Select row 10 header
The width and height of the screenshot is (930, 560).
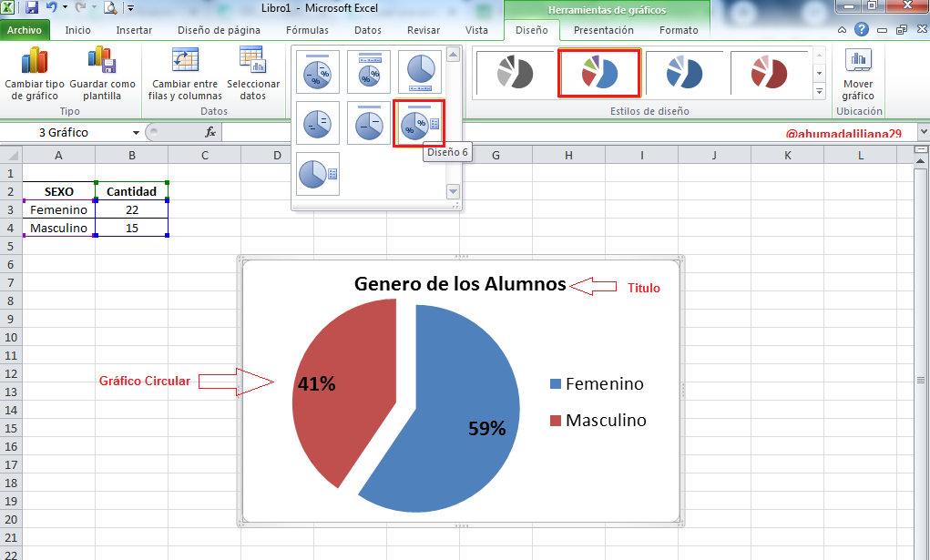click(x=11, y=337)
